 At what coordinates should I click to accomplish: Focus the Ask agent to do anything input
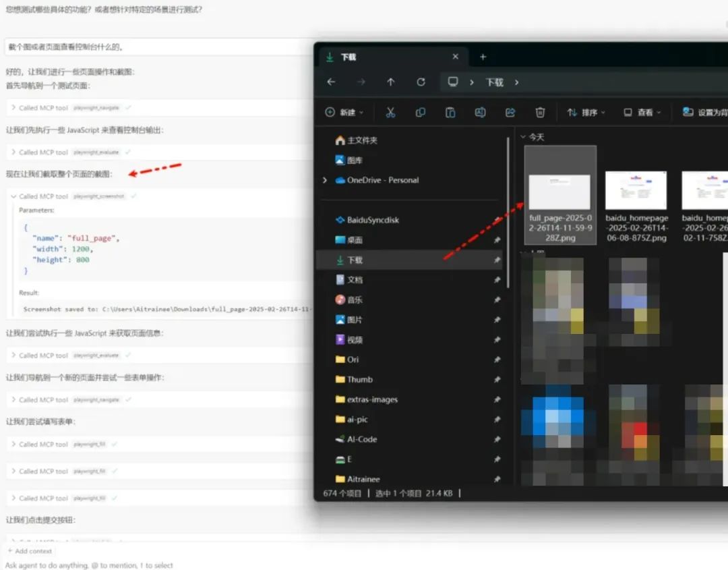[89, 565]
